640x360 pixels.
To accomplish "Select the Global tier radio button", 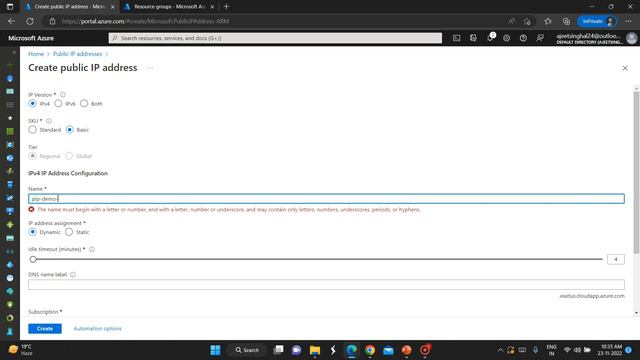I will pos(69,156).
